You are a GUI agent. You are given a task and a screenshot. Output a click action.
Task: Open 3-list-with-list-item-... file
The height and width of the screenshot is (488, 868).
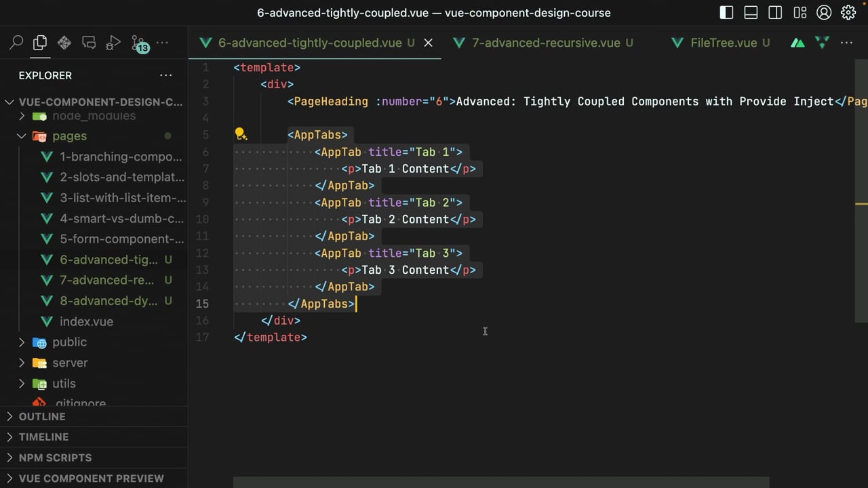123,198
